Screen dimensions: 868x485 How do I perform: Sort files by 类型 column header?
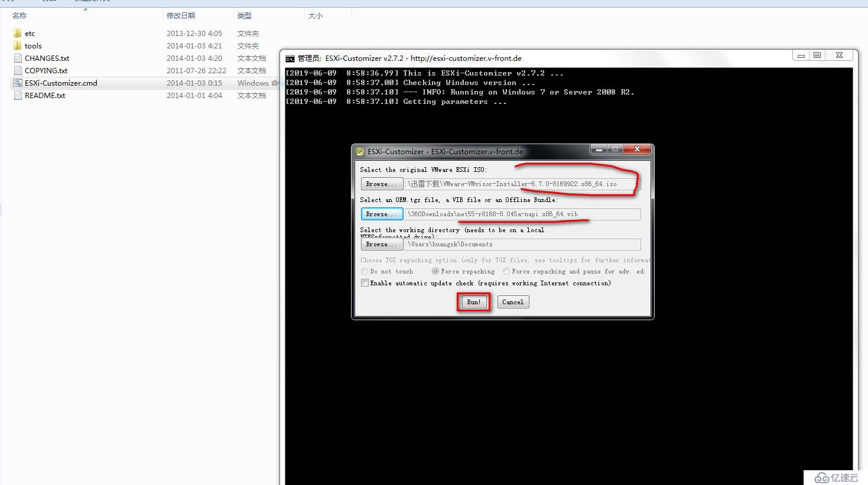[245, 15]
